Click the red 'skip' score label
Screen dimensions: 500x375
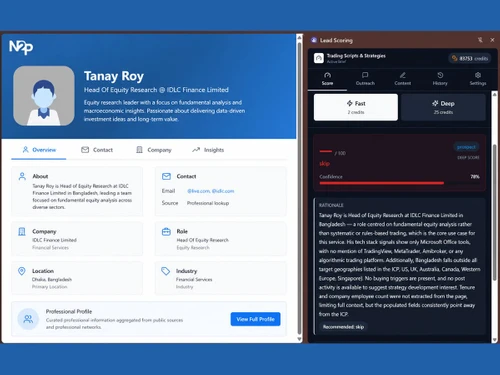click(325, 163)
